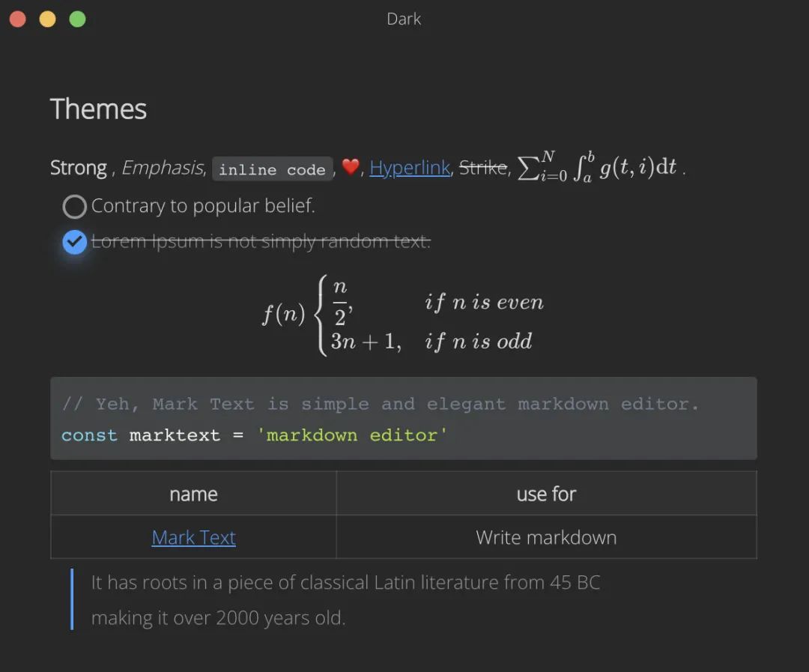The width and height of the screenshot is (809, 672).
Task: Click inside the const marktext code block
Action: point(225,435)
